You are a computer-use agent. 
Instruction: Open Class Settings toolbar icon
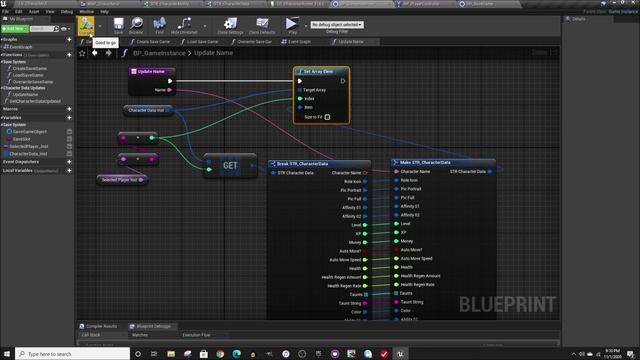coord(230,26)
